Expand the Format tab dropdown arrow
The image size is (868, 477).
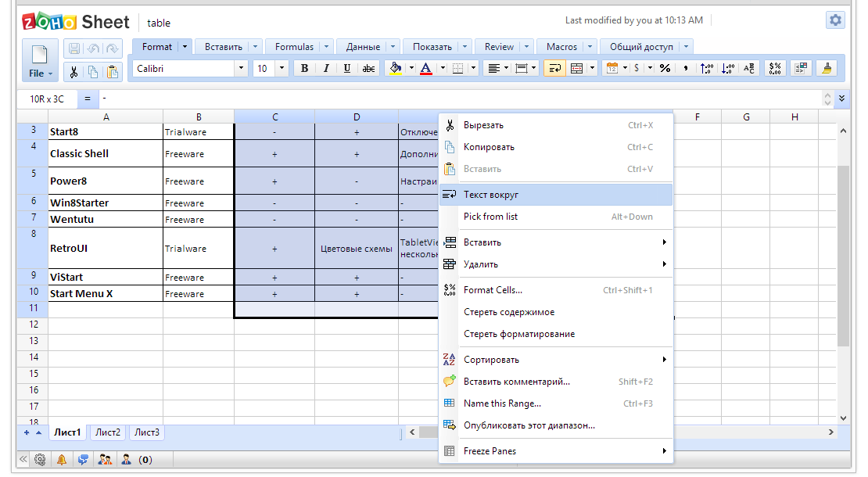[185, 46]
